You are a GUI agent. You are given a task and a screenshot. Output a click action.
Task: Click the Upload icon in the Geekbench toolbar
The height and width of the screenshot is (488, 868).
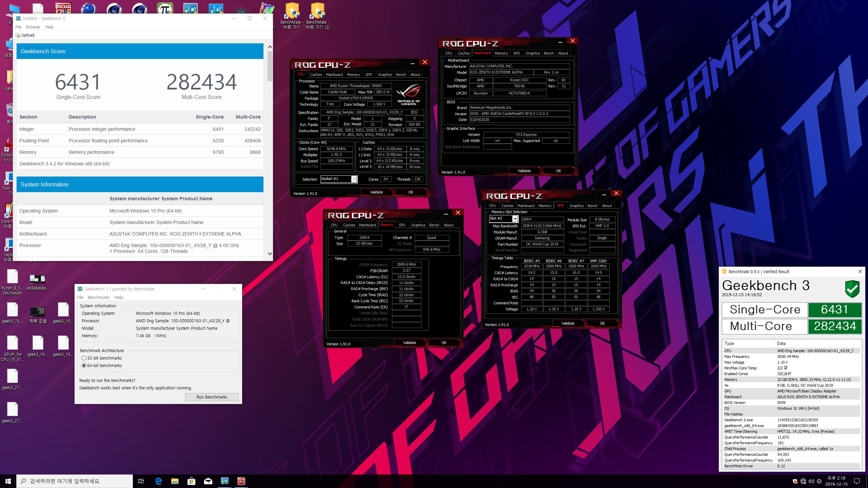[x=18, y=35]
